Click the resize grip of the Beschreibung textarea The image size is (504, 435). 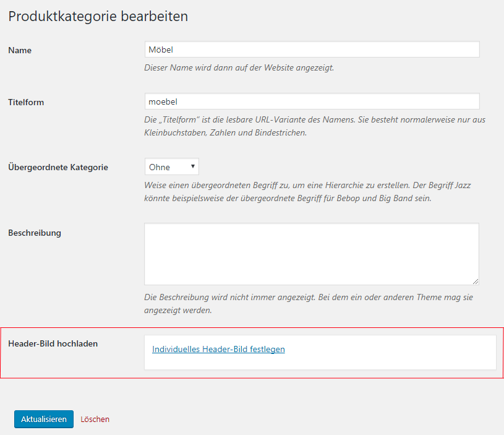tap(476, 282)
